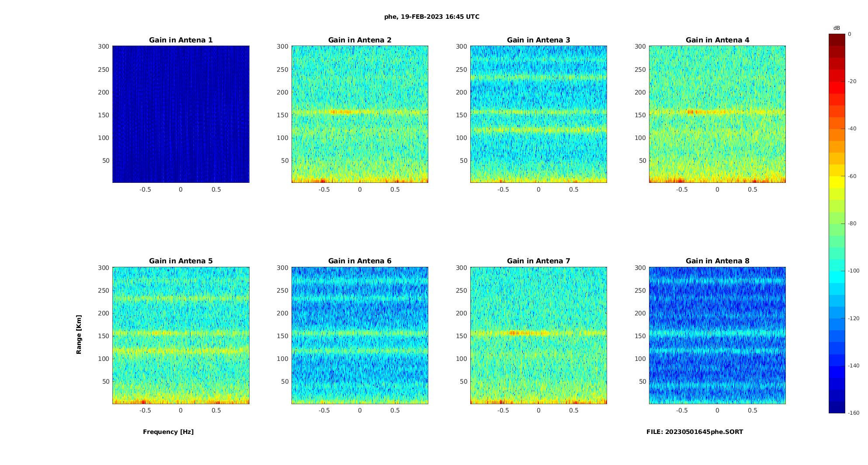Click the Gain in Antena 1 plot
868x465 pixels.
coord(181,114)
